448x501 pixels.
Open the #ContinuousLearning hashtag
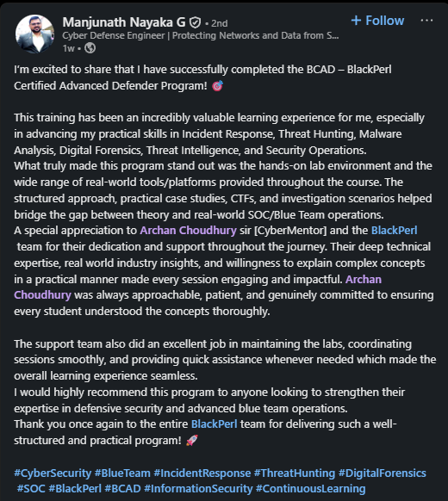[310, 489]
